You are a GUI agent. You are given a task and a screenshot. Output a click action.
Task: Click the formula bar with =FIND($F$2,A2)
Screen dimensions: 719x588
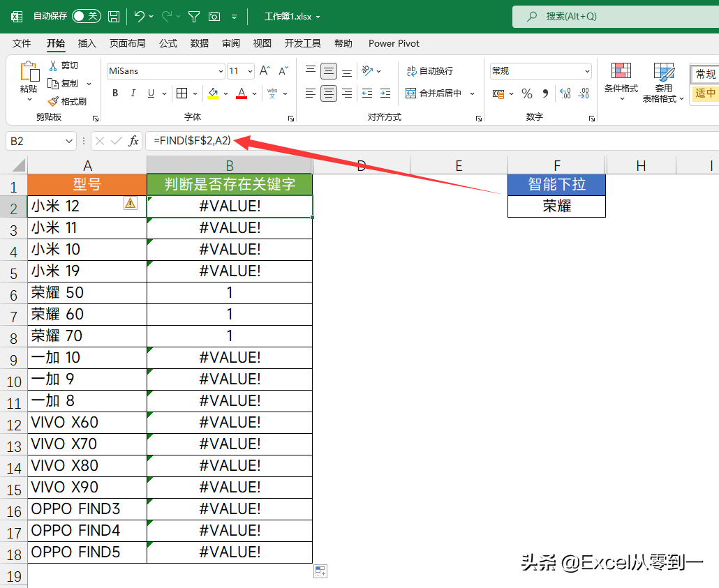click(x=431, y=141)
